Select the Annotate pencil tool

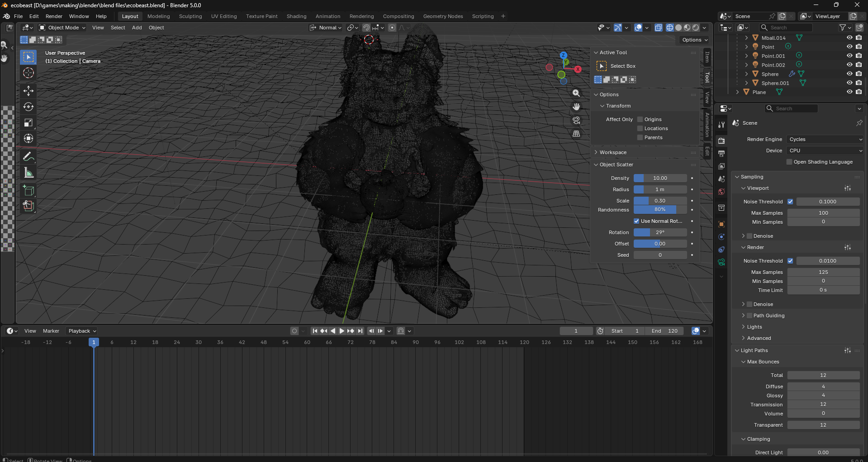(x=28, y=157)
